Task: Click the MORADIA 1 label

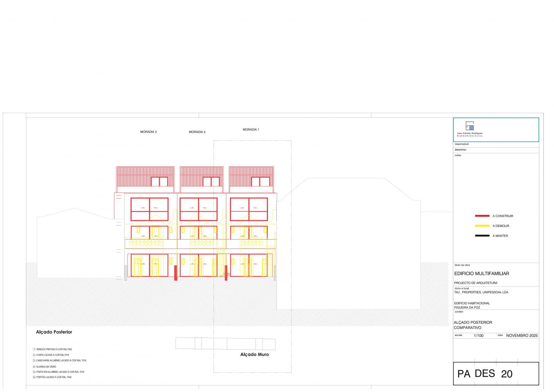Action: pos(251,129)
